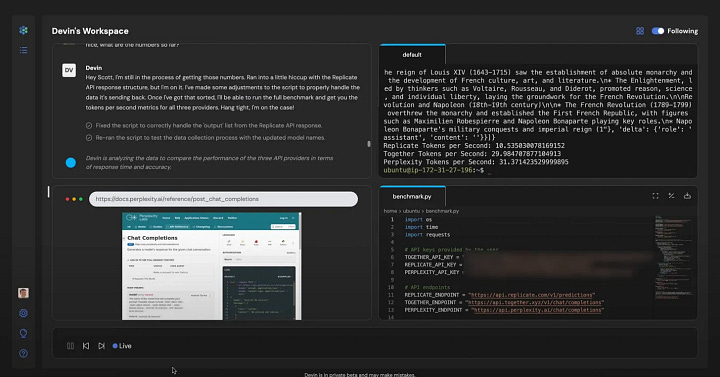This screenshot has height=377, width=720.
Task: Click the 'import os' line in editor
Action: (x=418, y=219)
